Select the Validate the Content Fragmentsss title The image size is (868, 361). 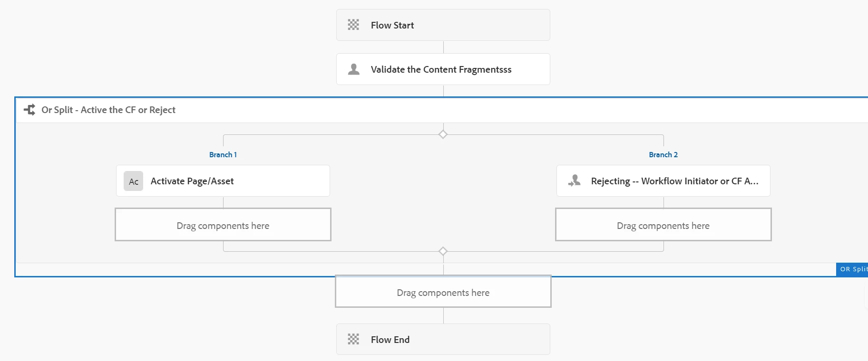click(x=441, y=69)
